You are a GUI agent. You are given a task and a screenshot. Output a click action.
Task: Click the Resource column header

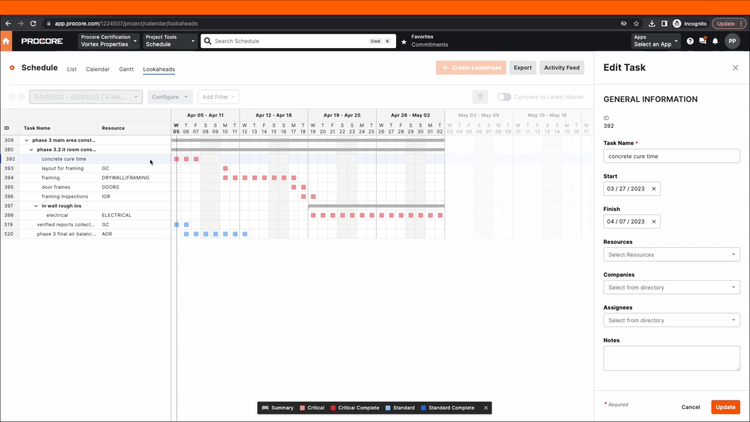[113, 128]
